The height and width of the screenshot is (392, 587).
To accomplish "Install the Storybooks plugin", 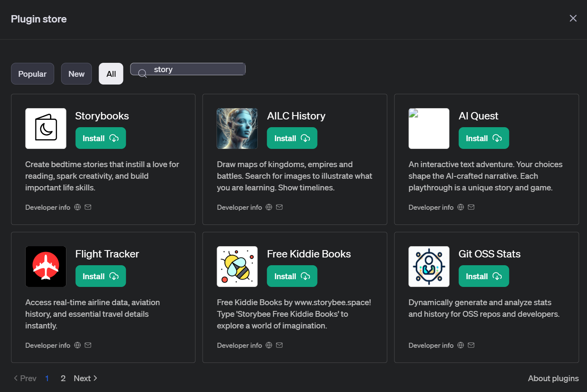I will 101,138.
